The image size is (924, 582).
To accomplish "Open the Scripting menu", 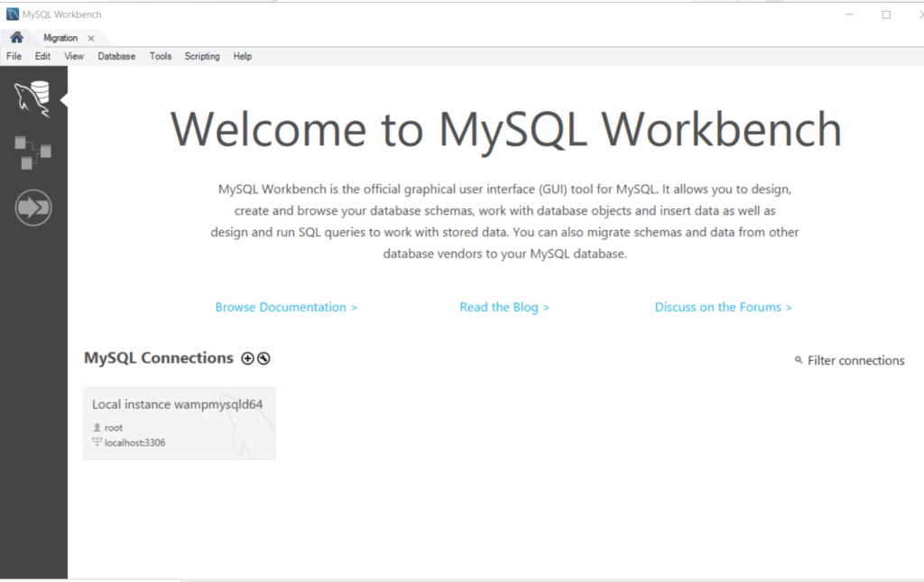I will pos(201,56).
